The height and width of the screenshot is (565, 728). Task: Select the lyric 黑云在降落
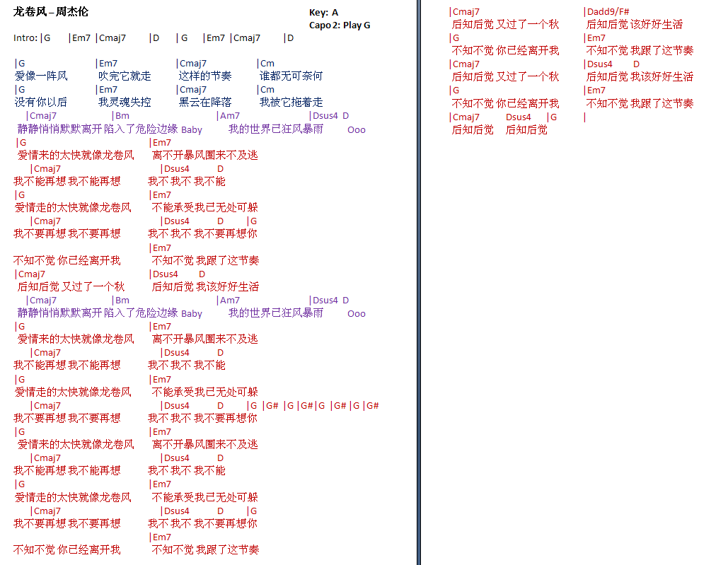(x=204, y=102)
